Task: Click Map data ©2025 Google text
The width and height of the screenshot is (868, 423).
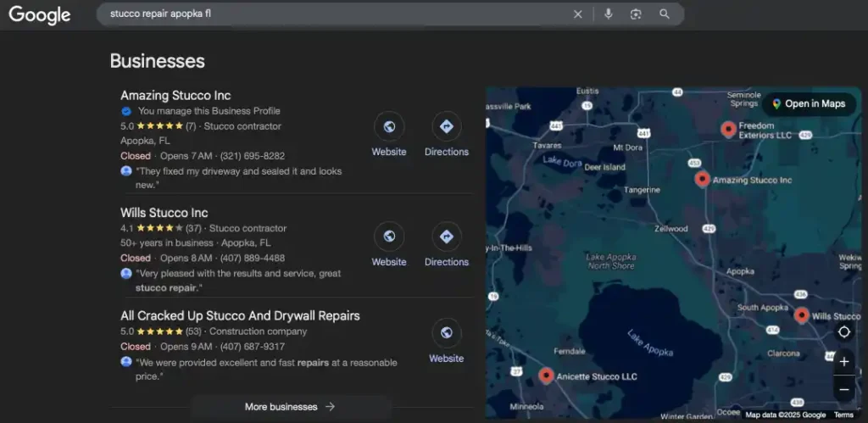Action: click(x=786, y=415)
